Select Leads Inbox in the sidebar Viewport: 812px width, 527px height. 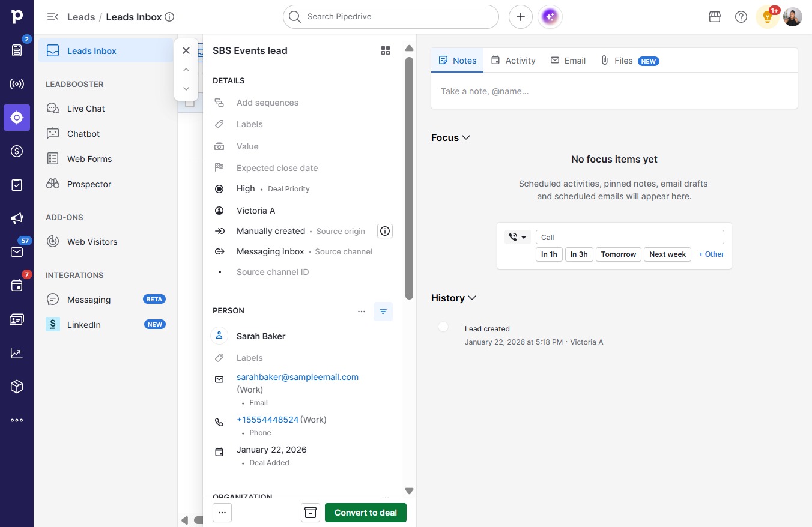pyautogui.click(x=106, y=51)
